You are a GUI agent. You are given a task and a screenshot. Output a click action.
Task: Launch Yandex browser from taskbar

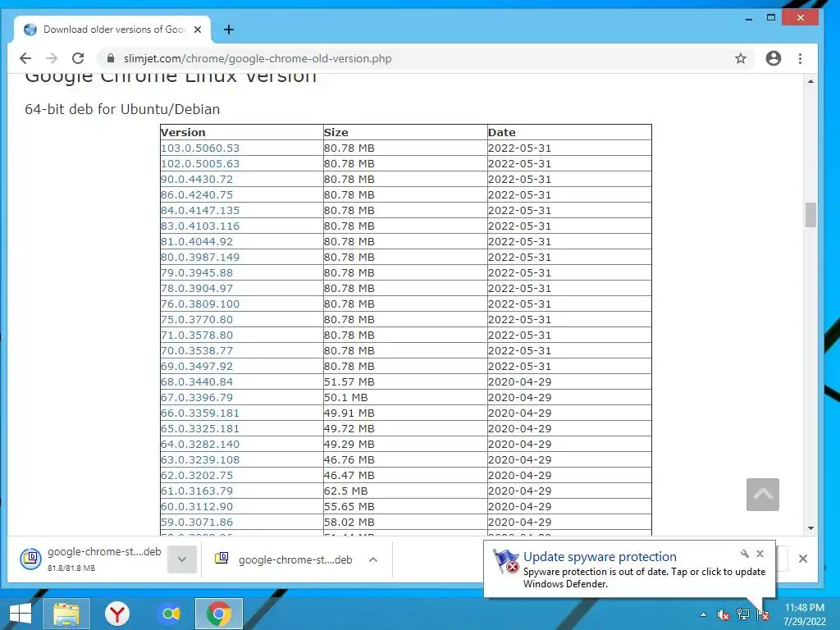pyautogui.click(x=116, y=614)
